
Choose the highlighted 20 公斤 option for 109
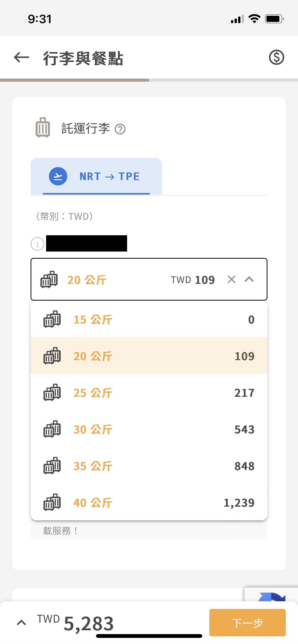click(x=149, y=356)
